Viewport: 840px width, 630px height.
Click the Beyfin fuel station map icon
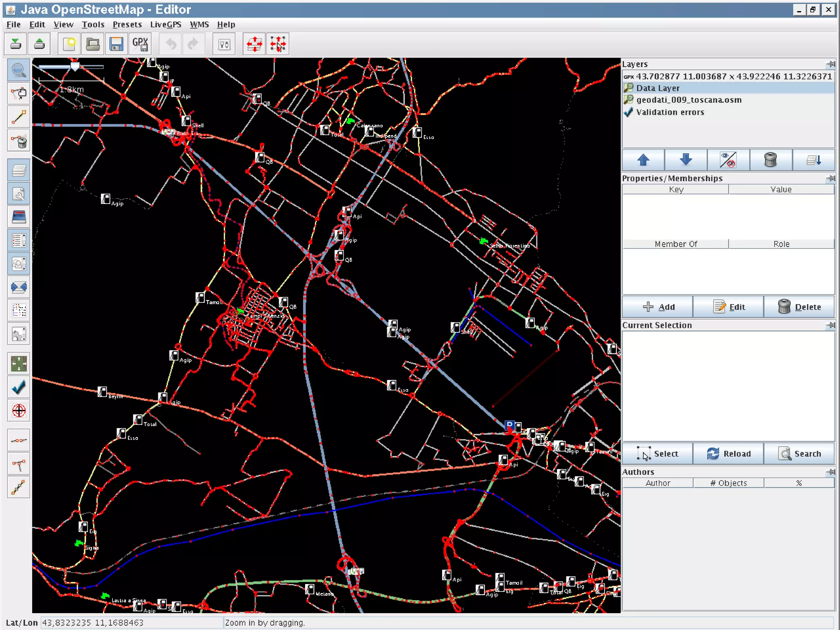pyautogui.click(x=102, y=392)
